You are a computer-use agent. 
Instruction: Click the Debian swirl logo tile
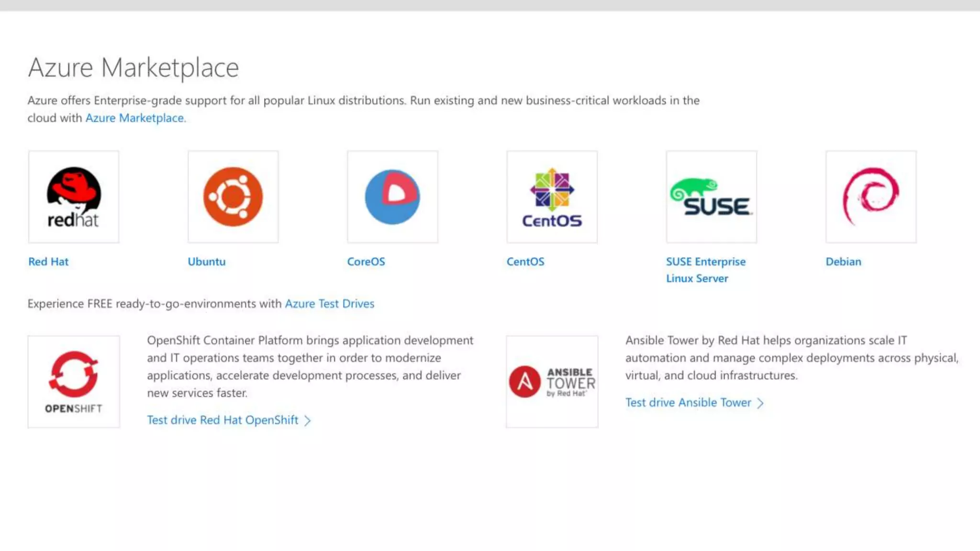(871, 197)
